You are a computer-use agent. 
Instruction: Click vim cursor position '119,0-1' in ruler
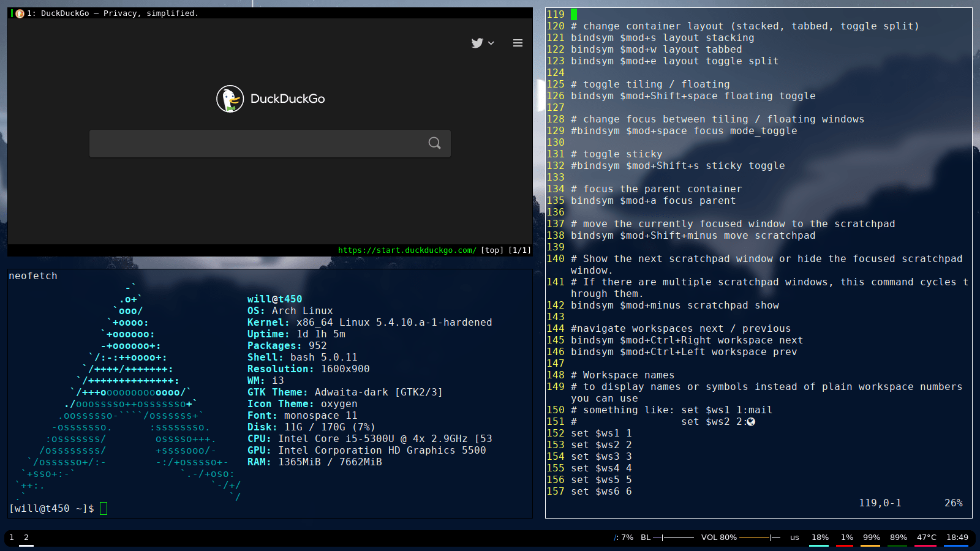pyautogui.click(x=880, y=503)
